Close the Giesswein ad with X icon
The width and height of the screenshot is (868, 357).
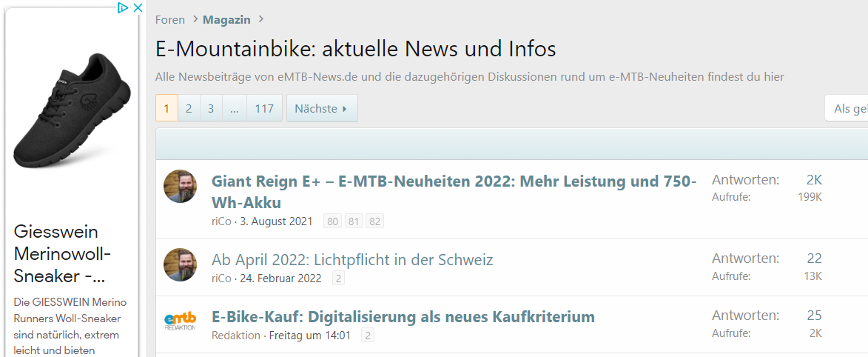tap(137, 8)
